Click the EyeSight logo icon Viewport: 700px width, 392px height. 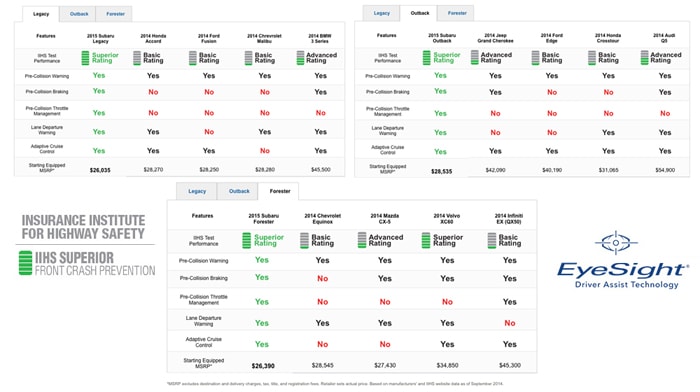tap(616, 242)
